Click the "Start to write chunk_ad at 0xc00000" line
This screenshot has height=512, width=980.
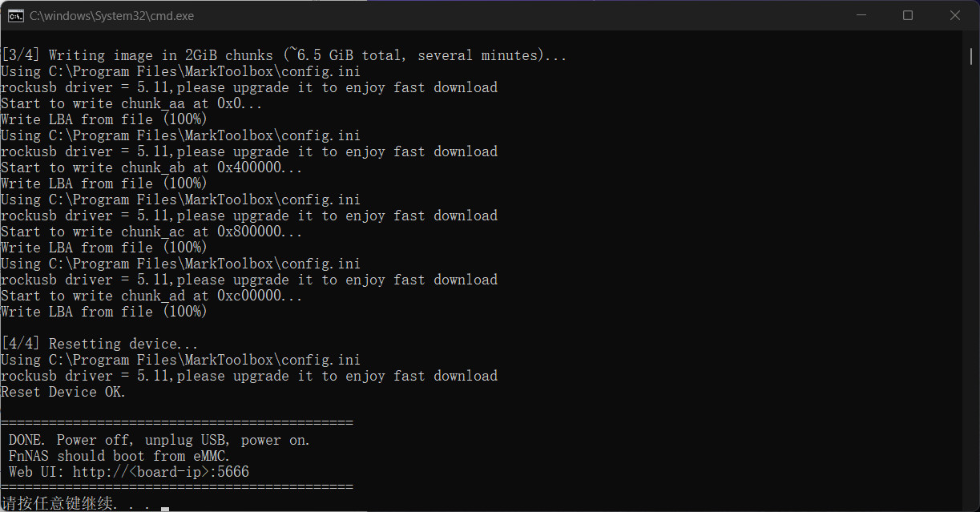coord(151,296)
